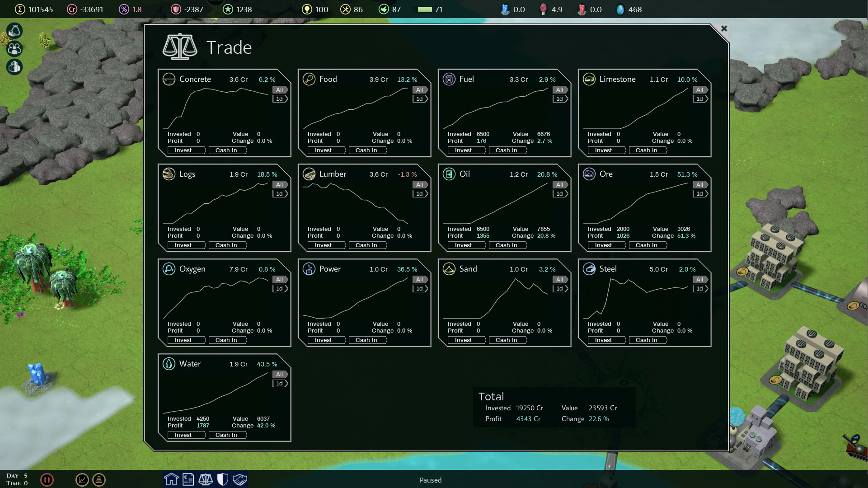Switch Fuel chart to 1d range
This screenshot has height=488, width=868.
click(560, 99)
